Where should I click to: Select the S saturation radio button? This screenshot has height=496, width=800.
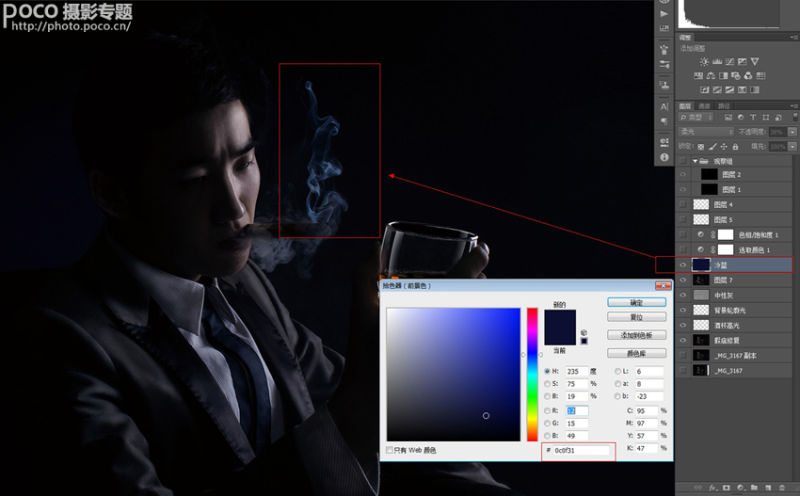click(548, 383)
